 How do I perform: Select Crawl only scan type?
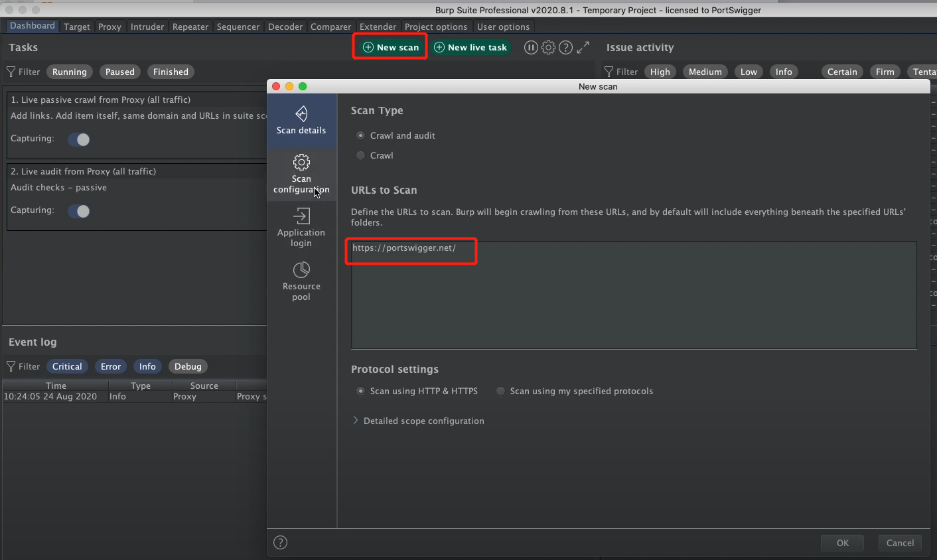[x=361, y=155]
